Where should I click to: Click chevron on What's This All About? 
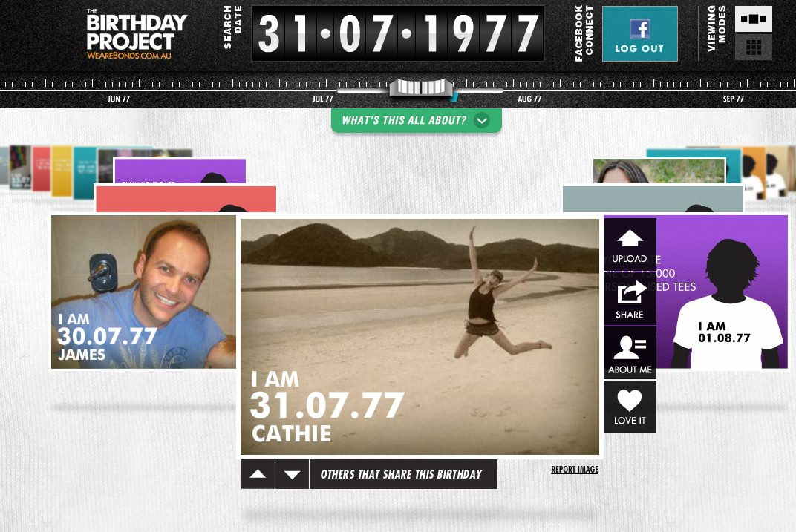coord(481,121)
